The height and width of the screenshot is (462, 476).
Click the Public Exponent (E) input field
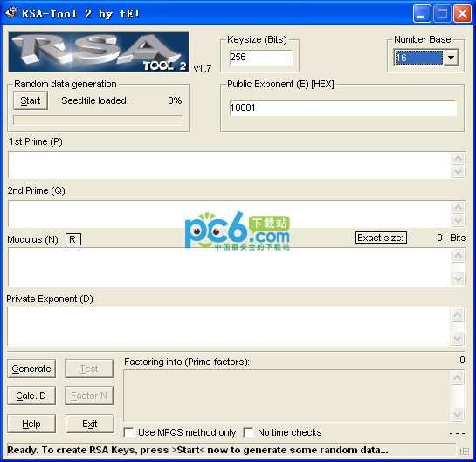pos(343,108)
